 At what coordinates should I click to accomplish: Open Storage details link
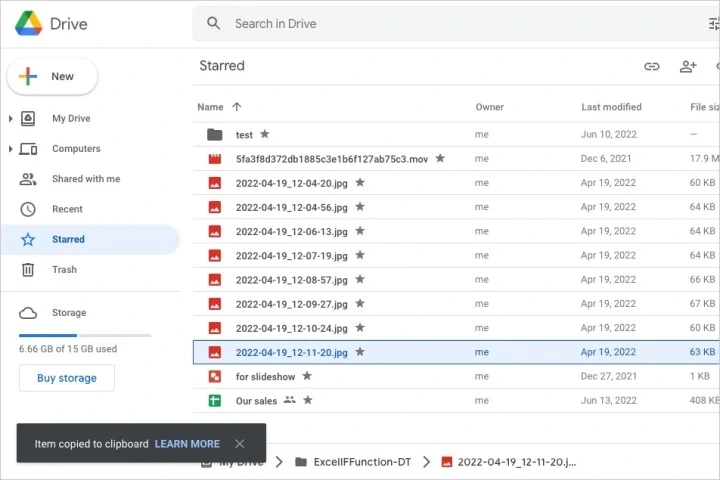click(69, 313)
